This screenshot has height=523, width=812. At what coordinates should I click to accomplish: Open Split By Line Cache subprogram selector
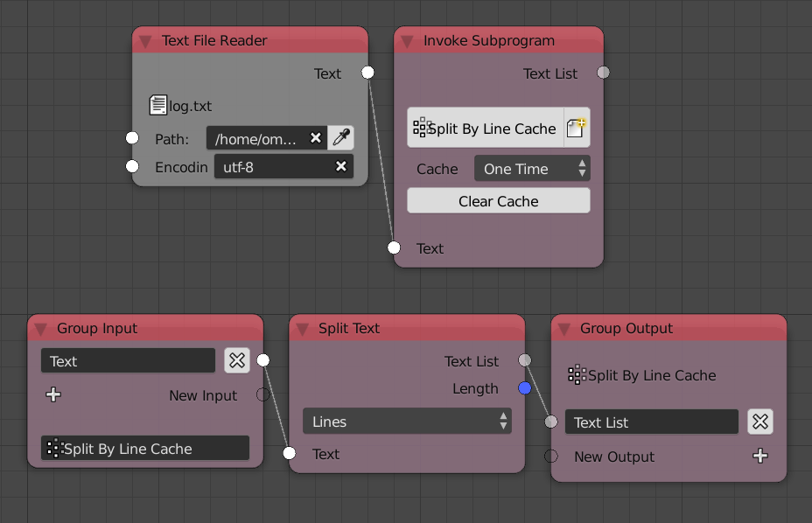click(x=486, y=128)
